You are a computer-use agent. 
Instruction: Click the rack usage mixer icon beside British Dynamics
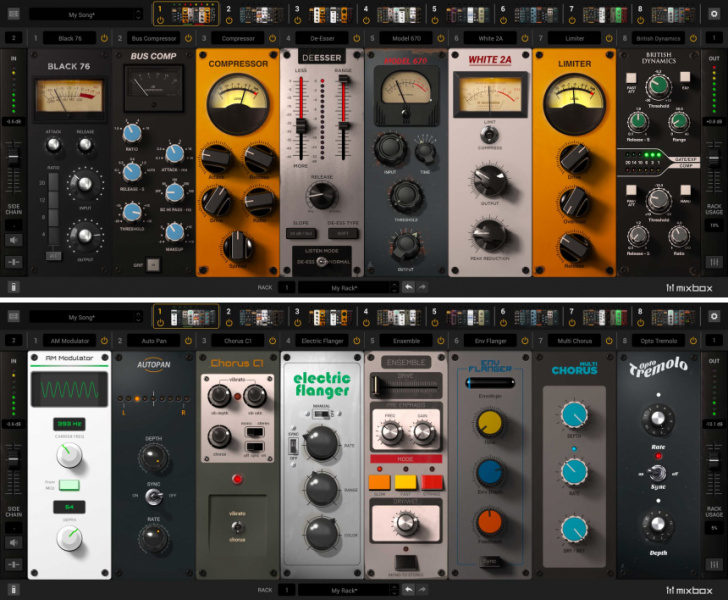pos(714,262)
